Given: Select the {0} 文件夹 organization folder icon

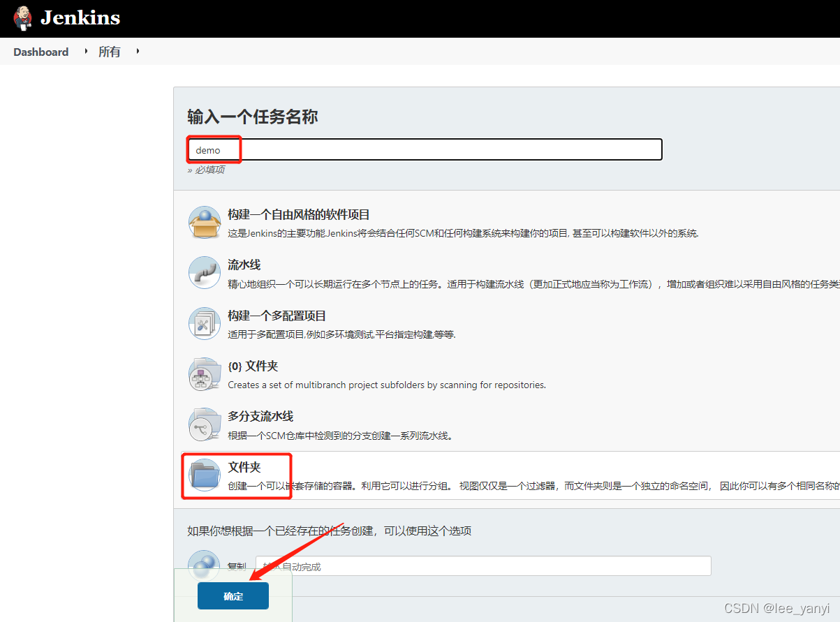Looking at the screenshot, I should 205,373.
